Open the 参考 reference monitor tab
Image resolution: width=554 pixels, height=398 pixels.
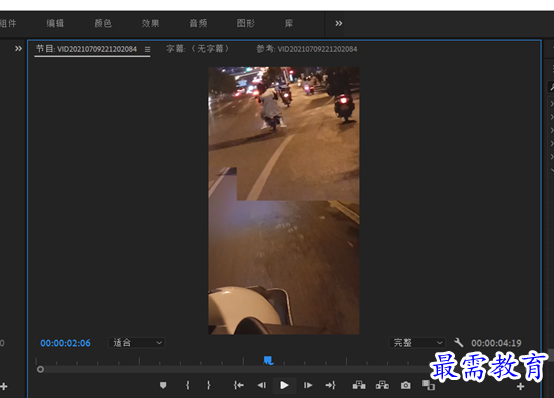point(307,49)
